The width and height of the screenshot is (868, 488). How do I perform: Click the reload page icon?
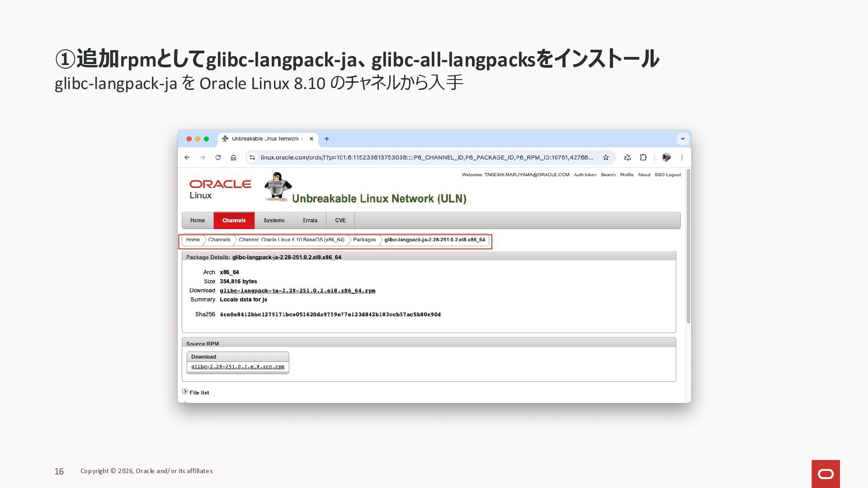point(218,157)
